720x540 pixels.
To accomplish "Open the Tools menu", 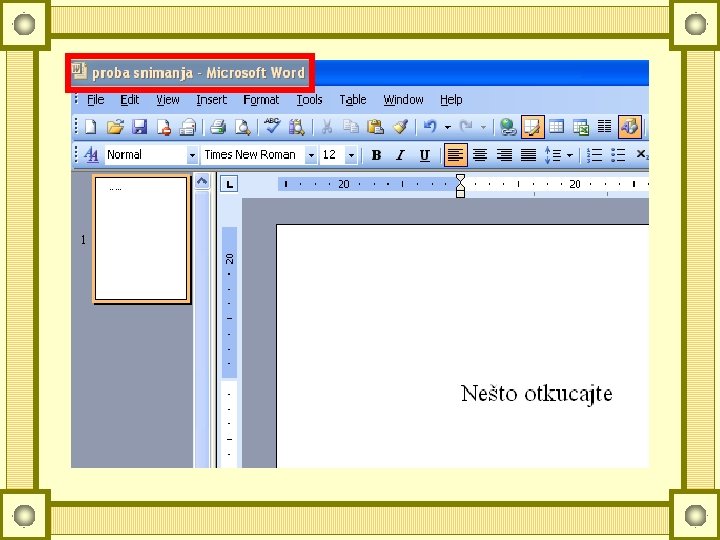I will 309,100.
